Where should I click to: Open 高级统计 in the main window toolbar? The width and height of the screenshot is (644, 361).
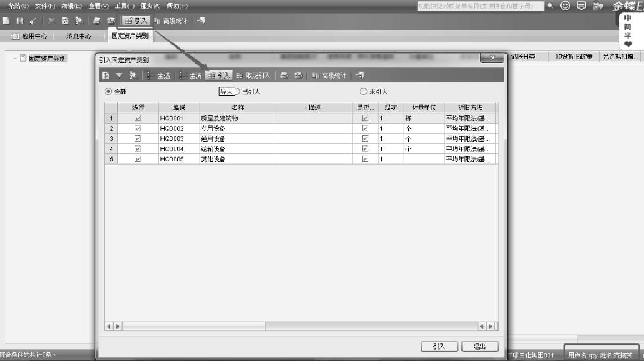[171, 20]
